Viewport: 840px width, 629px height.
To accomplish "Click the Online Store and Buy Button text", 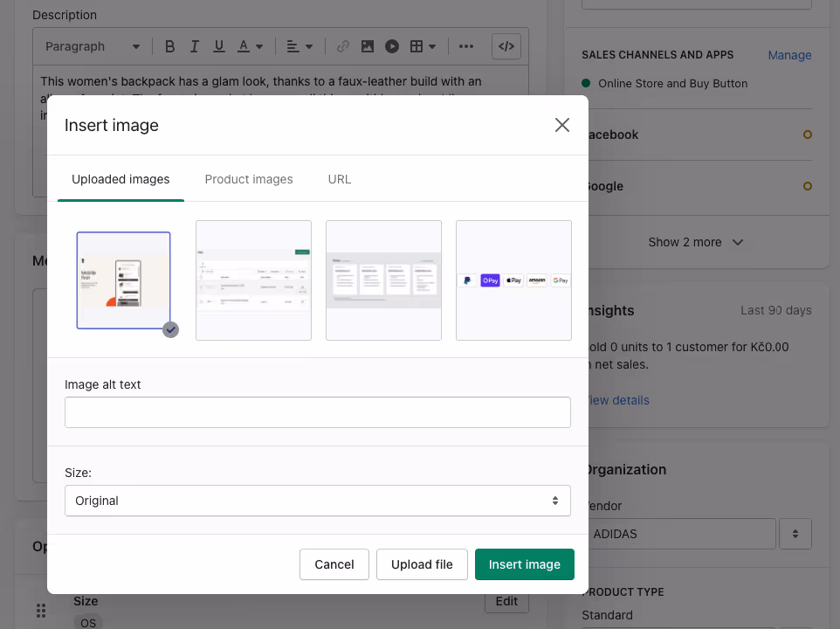I will pos(673,84).
